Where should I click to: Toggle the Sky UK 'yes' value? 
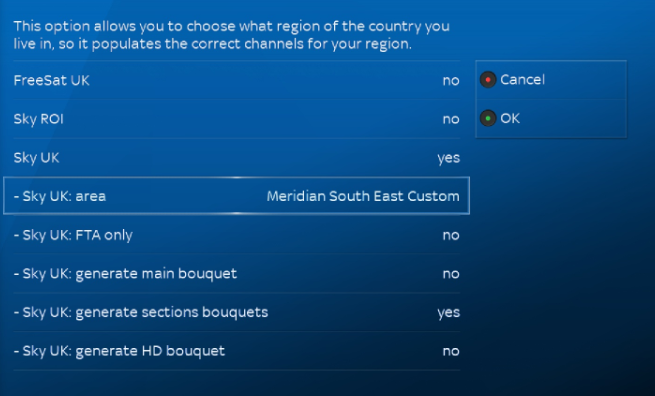pyautogui.click(x=449, y=158)
